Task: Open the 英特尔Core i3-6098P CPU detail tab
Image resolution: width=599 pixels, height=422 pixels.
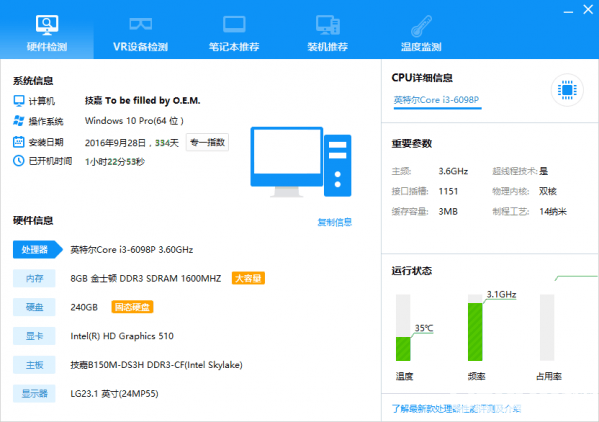Action: (436, 100)
